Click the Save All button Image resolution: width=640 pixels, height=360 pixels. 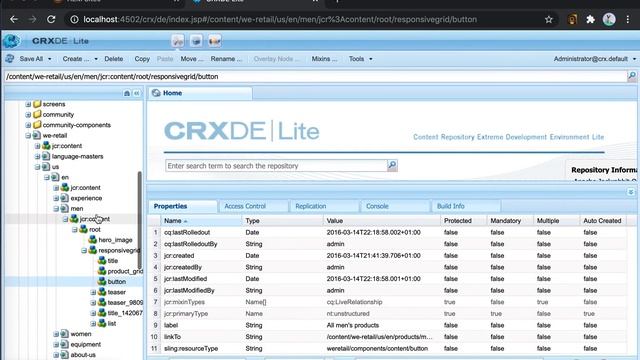pyautogui.click(x=31, y=59)
